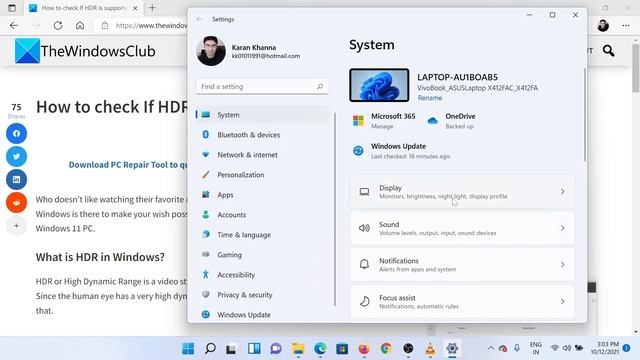The image size is (640, 360).
Task: Select the How to check If HDR tab
Action: [84, 8]
